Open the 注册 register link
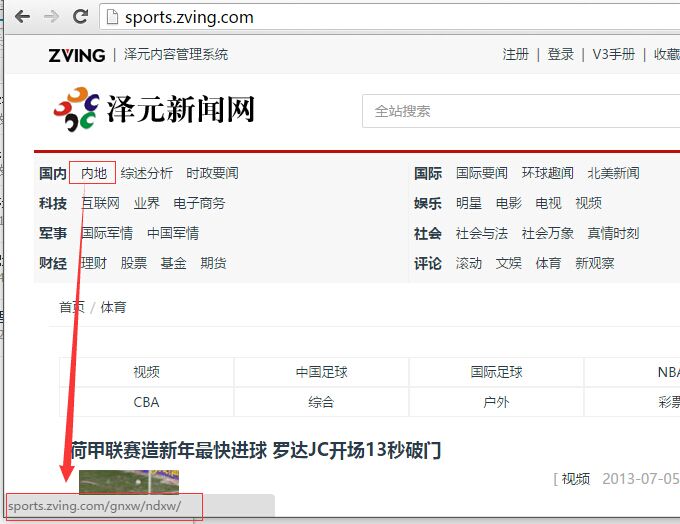680x524 pixels. pos(515,55)
